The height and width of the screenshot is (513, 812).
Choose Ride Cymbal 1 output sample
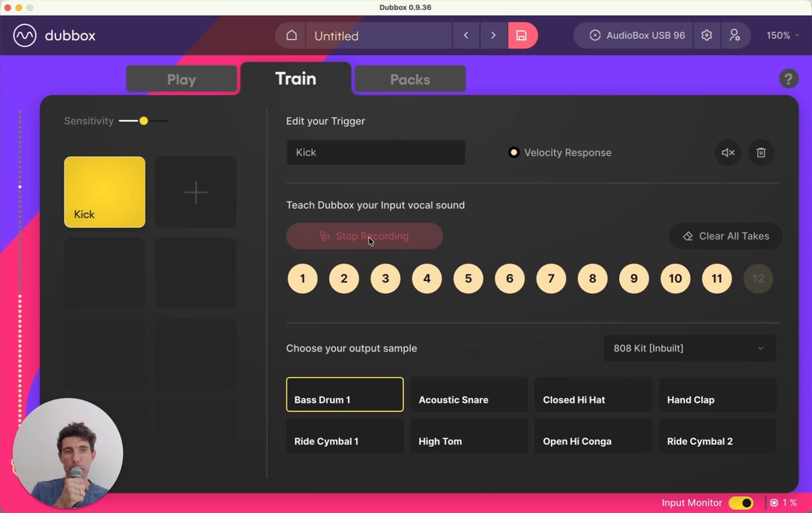345,436
